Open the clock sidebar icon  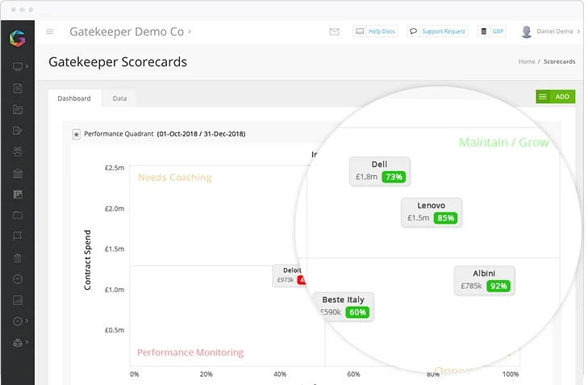18,279
